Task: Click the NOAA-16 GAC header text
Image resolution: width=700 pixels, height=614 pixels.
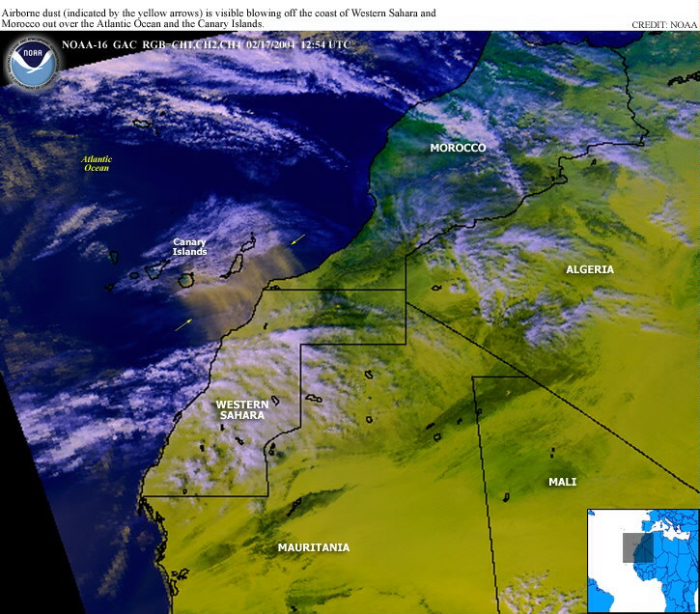Action: [99, 44]
